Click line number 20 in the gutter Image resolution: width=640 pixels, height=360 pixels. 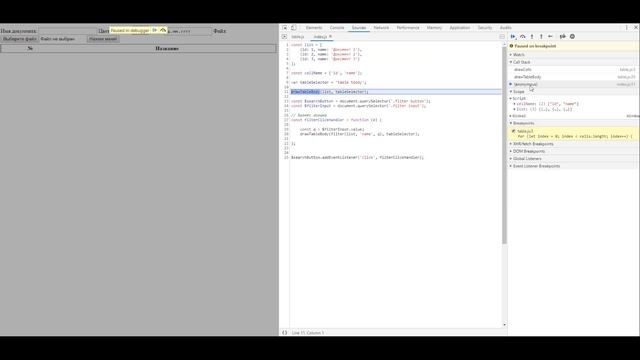[x=286, y=134]
